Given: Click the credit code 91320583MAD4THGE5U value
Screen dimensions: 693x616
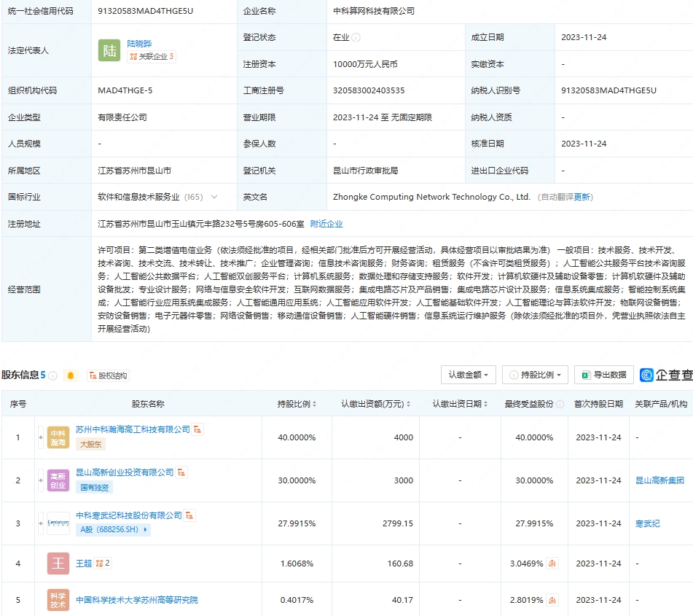Looking at the screenshot, I should pyautogui.click(x=146, y=11).
